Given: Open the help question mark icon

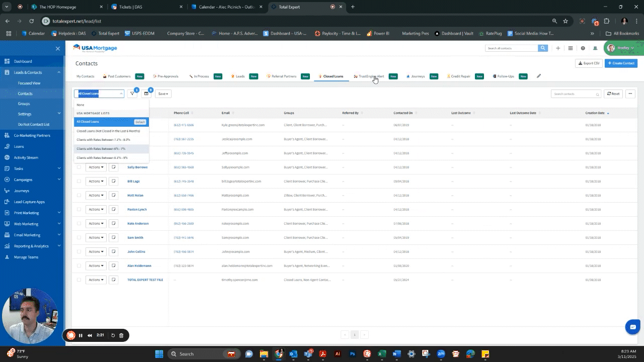Looking at the screenshot, I should (x=583, y=48).
